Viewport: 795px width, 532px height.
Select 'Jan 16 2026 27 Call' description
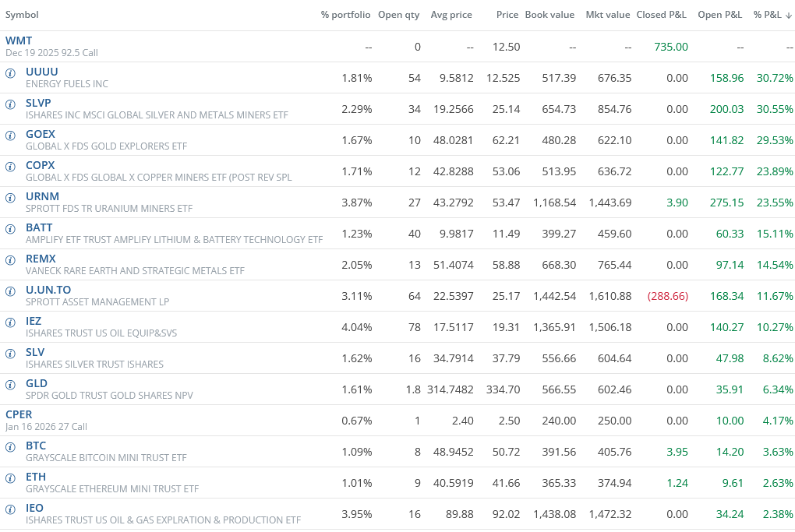point(46,427)
